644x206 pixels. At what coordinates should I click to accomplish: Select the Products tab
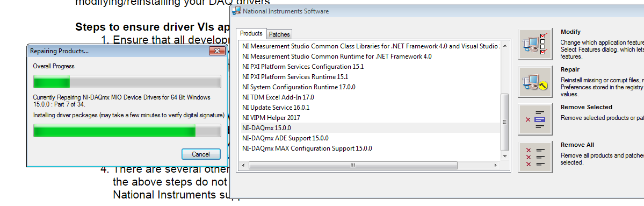coord(251,33)
